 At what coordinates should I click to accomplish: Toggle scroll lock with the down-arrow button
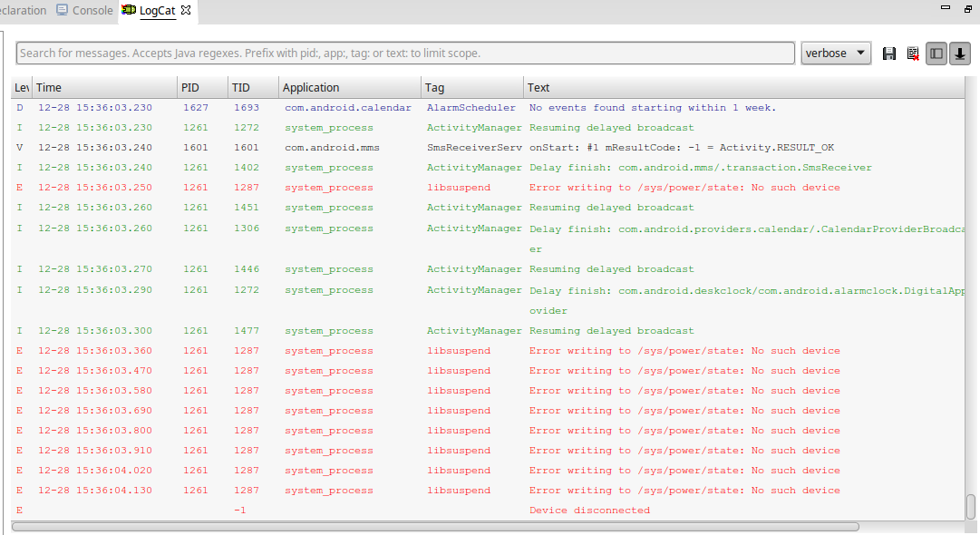pyautogui.click(x=959, y=53)
